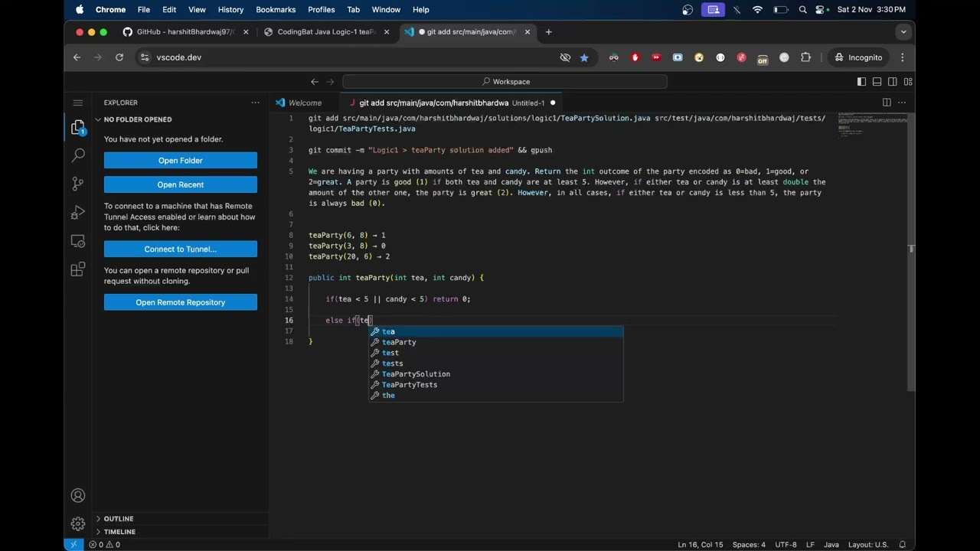Switch to the Welcome editor tab
980x551 pixels.
click(x=305, y=103)
